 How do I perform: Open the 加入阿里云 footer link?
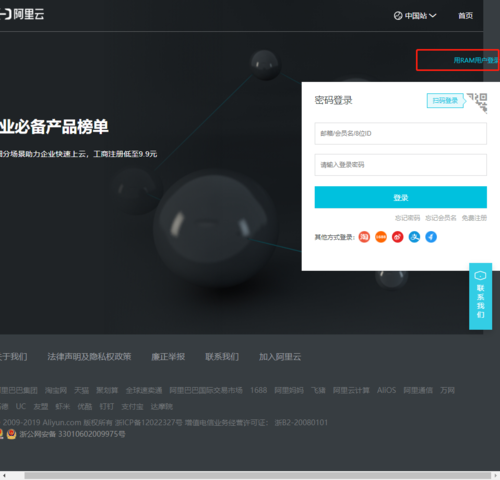point(280,357)
